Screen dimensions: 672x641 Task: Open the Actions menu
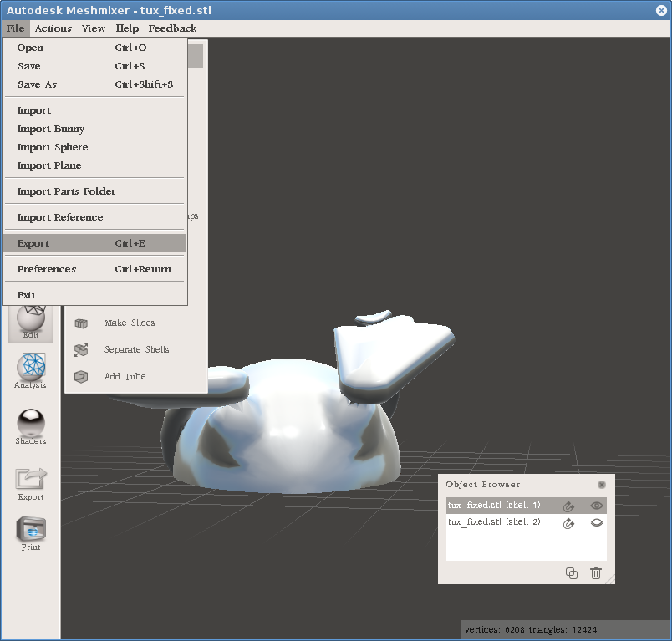(53, 28)
